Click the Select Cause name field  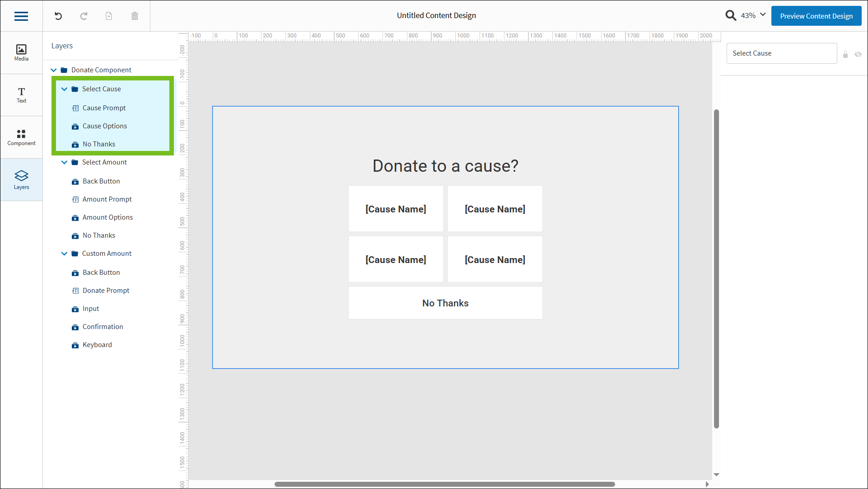click(782, 53)
